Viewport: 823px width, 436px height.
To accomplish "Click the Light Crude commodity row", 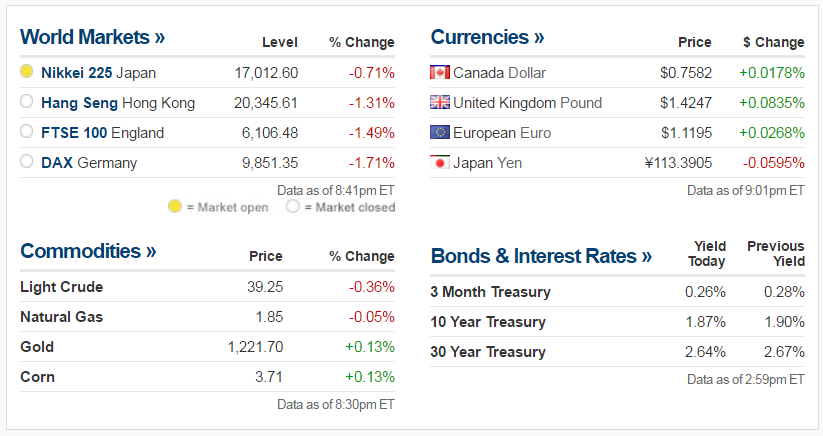I will (x=61, y=287).
